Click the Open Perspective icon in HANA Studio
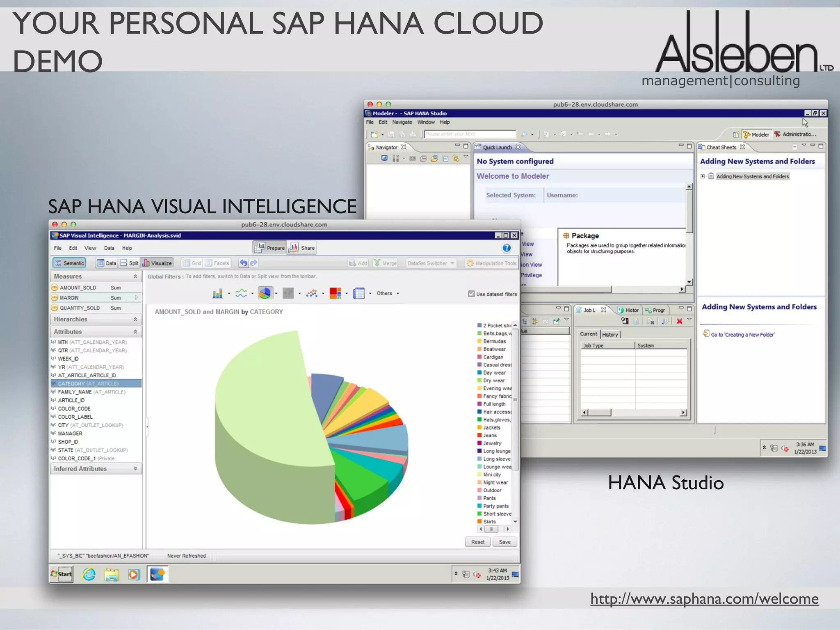This screenshot has height=630, width=840. pos(736,135)
